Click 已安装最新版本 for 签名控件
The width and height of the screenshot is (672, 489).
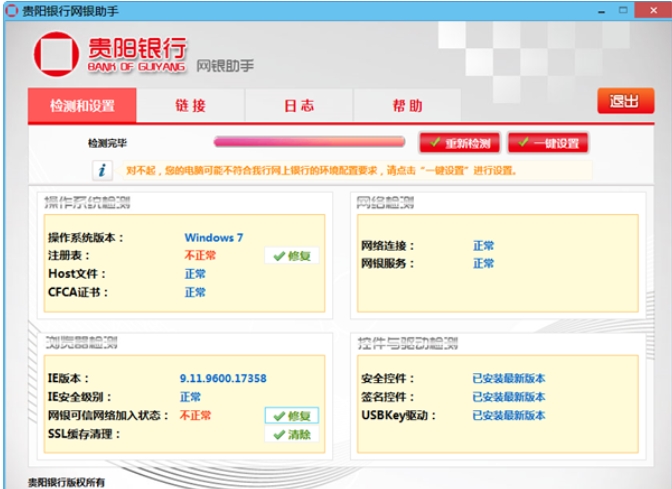[509, 397]
